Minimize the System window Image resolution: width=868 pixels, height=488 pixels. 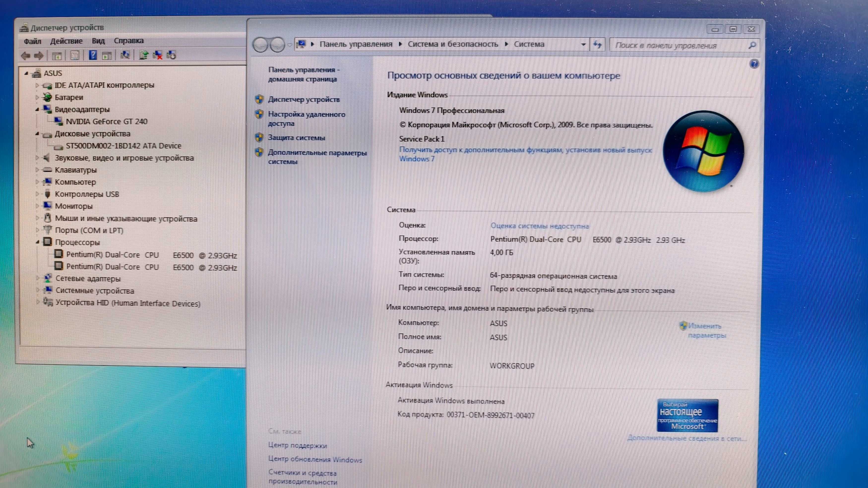715,29
